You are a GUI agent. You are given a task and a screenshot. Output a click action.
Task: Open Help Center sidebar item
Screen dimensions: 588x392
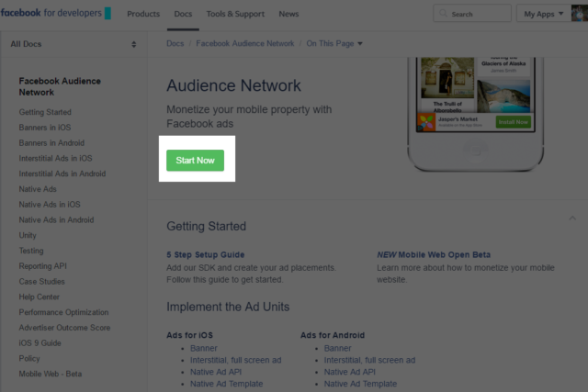[x=39, y=297]
